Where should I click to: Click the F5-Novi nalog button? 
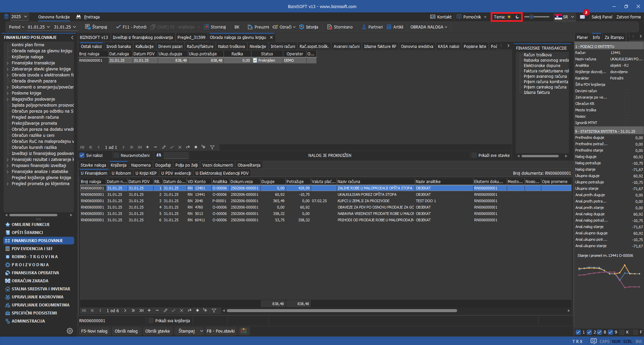pyautogui.click(x=94, y=331)
